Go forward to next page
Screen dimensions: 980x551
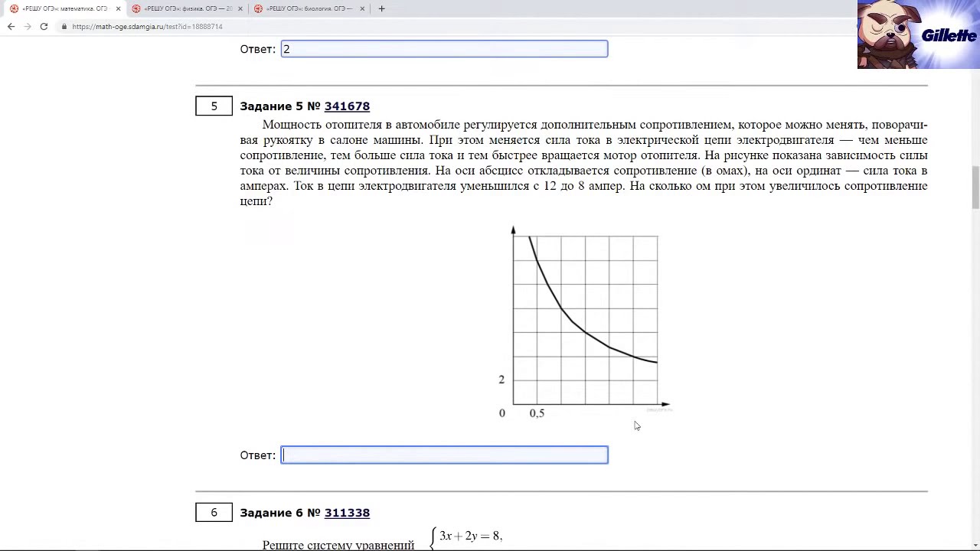(28, 26)
